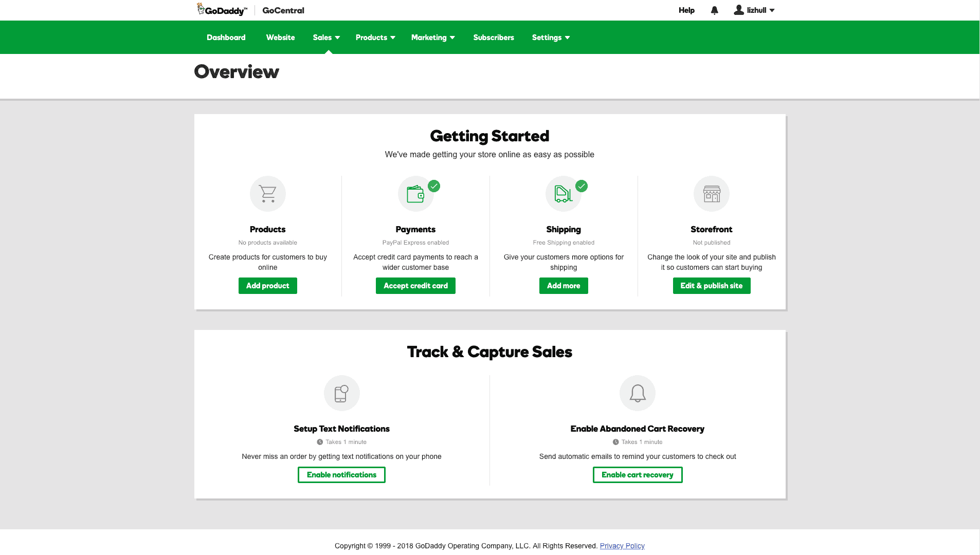Click the Overview page title

click(x=237, y=71)
